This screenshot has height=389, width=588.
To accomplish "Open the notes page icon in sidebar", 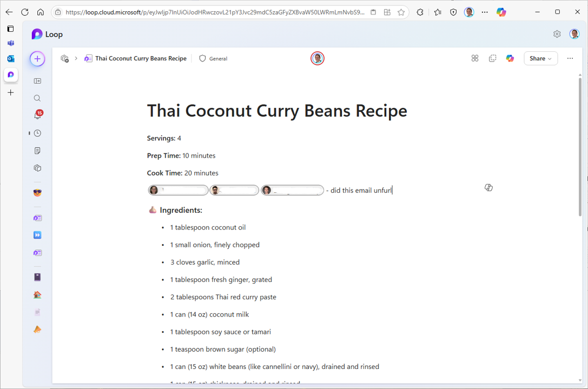I will [x=37, y=151].
